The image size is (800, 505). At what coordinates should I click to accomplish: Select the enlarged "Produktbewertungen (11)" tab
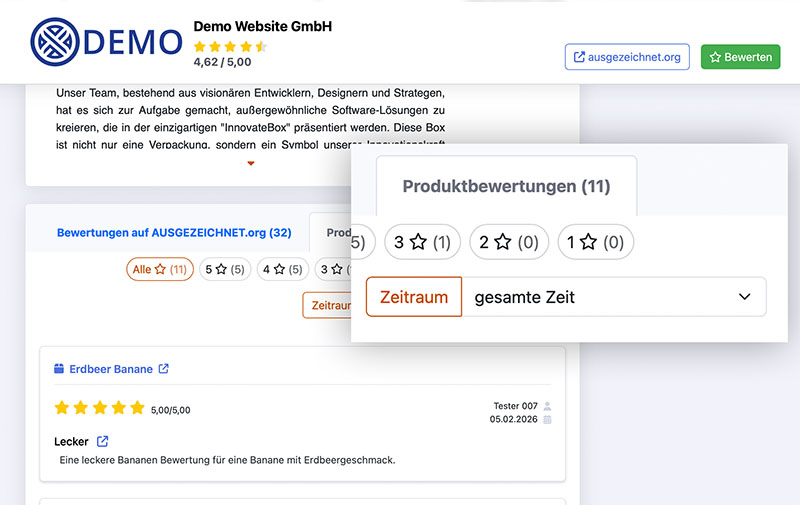pyautogui.click(x=506, y=186)
